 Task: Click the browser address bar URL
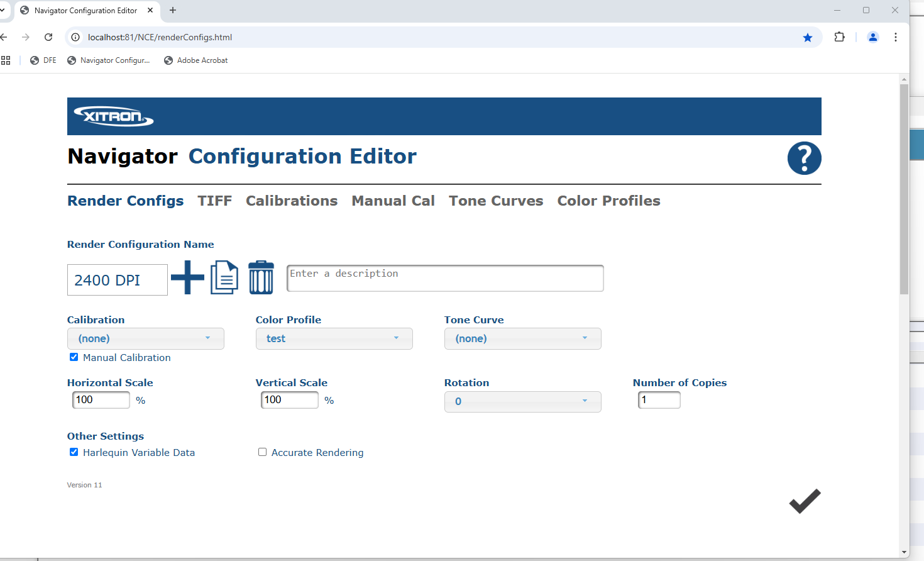click(x=160, y=37)
